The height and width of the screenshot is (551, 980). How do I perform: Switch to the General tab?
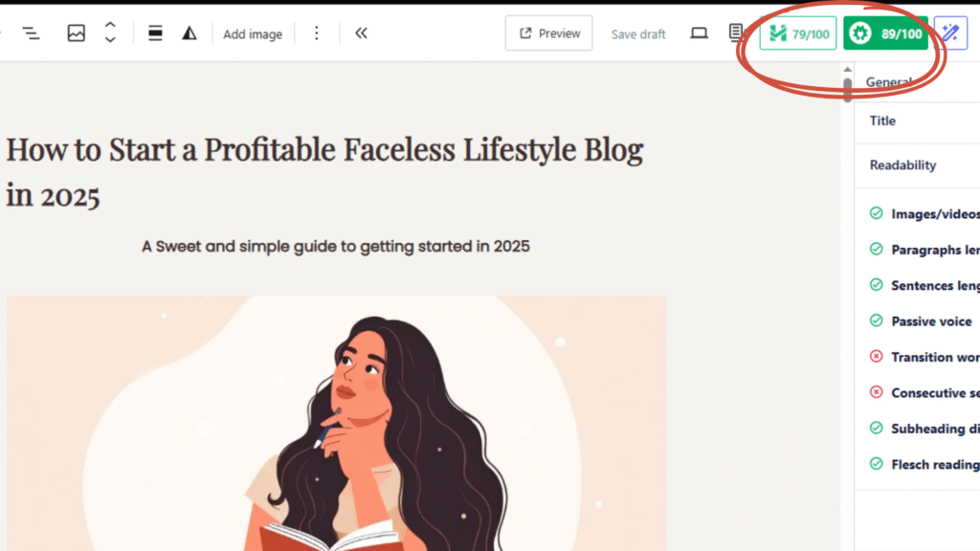coord(888,82)
